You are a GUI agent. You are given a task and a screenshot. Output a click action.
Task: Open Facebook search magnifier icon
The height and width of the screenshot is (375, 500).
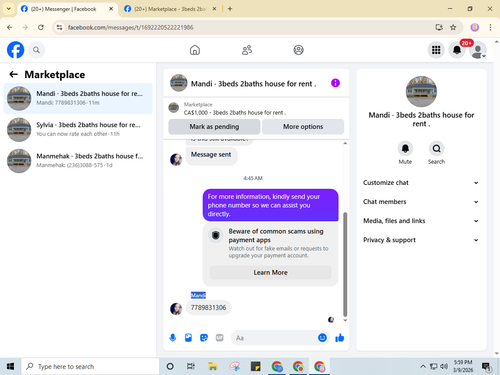pos(36,50)
